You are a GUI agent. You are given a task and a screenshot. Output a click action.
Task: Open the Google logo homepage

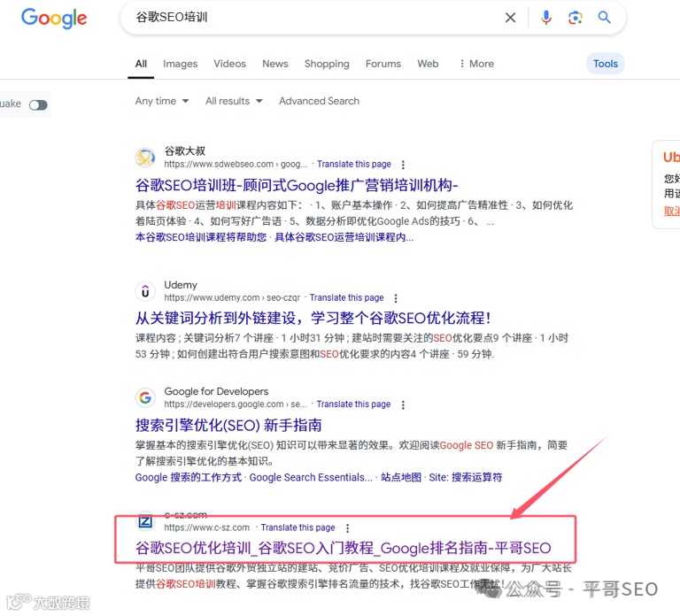click(x=54, y=19)
